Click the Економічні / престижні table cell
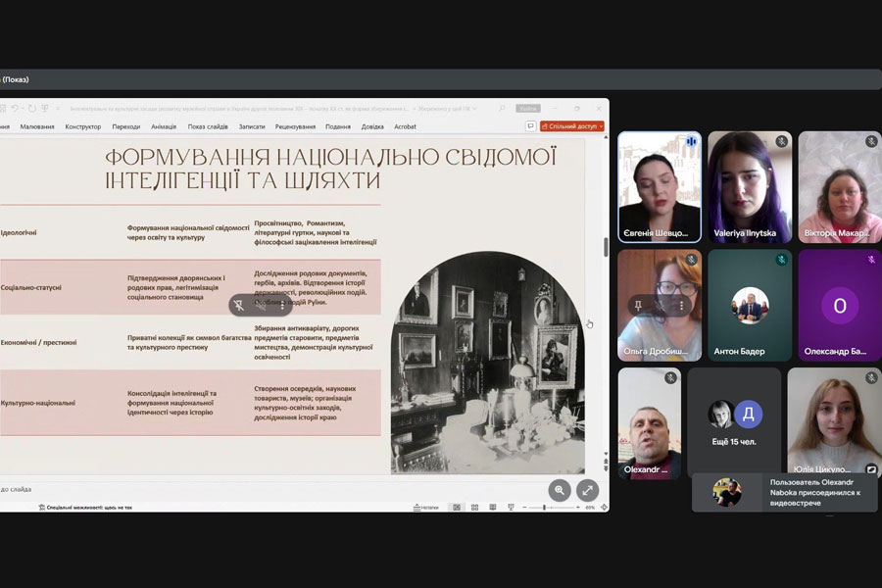The height and width of the screenshot is (588, 882). pos(38,342)
